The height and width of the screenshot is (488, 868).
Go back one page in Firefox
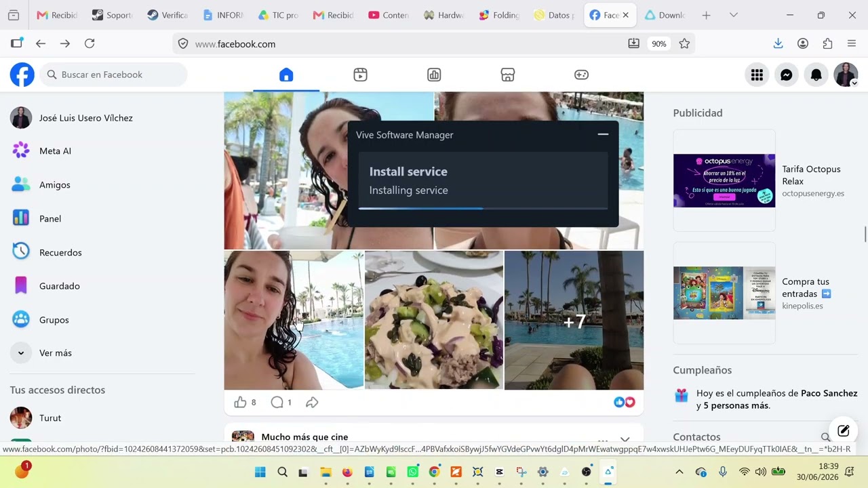[41, 43]
